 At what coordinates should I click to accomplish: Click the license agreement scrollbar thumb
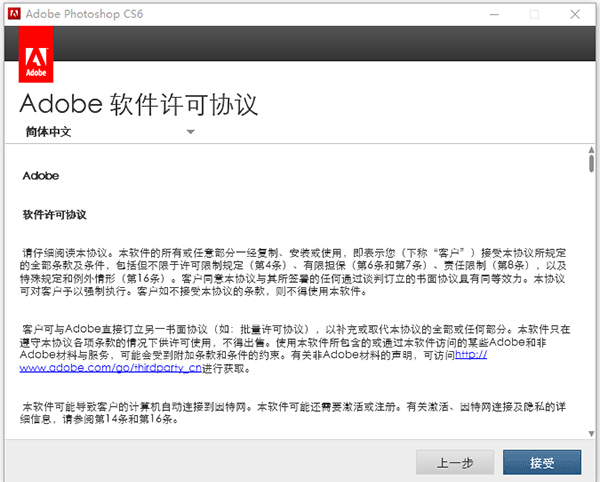point(591,165)
